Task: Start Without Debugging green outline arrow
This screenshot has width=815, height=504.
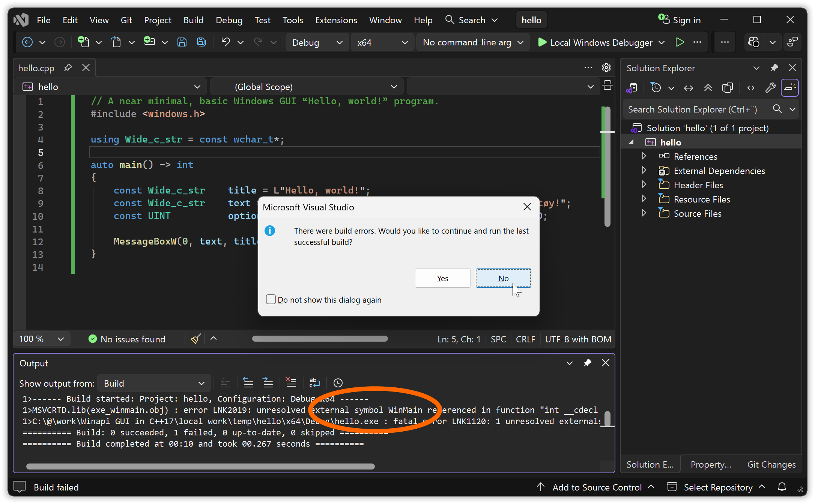Action: tap(679, 42)
